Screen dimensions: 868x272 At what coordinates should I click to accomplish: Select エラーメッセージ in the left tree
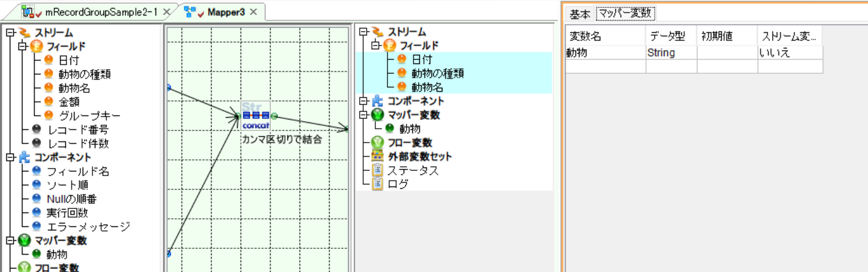point(88,226)
